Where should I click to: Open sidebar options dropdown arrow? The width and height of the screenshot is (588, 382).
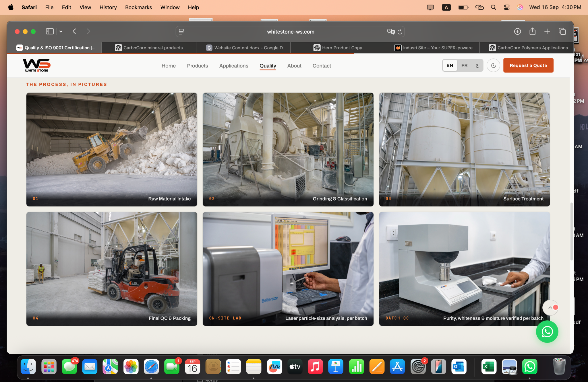(61, 32)
